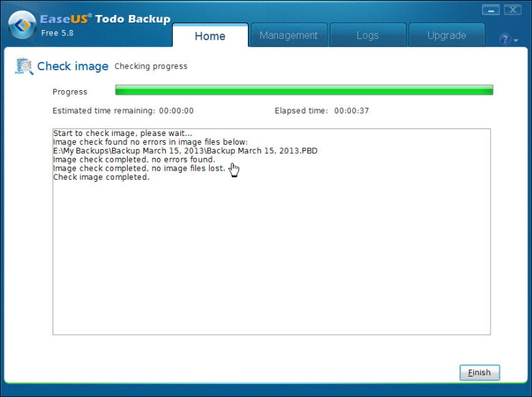The height and width of the screenshot is (397, 532).
Task: Click the EaseUS Todo Backup title text
Action: pos(105,18)
